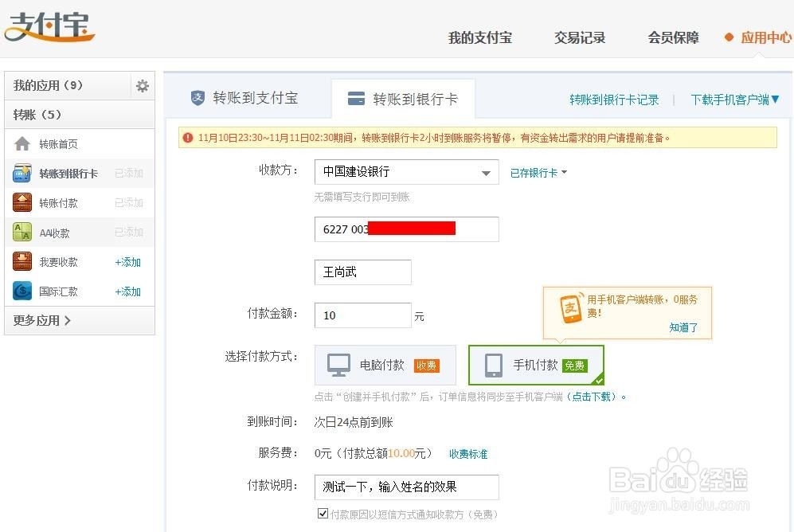Focus the bank card number field
This screenshot has height=532, width=794.
coord(407,229)
